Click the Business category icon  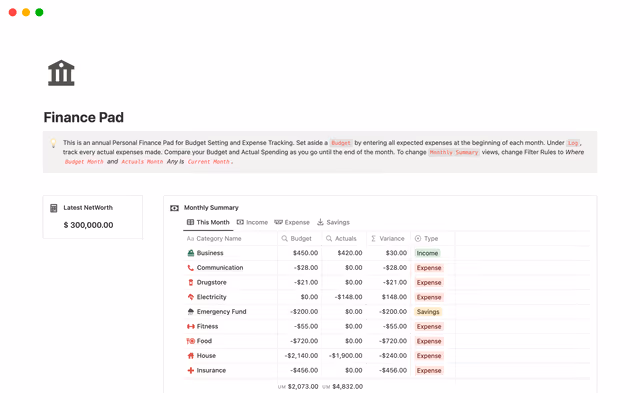(191, 253)
